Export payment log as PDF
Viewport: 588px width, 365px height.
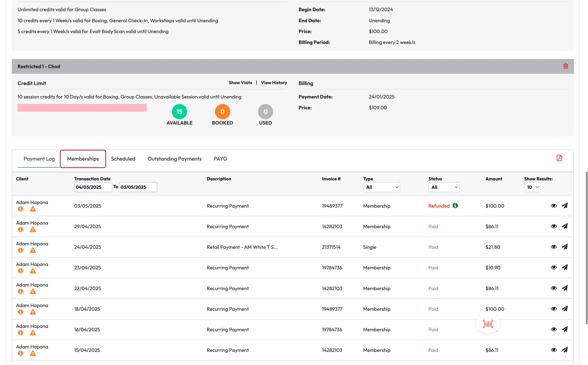(559, 158)
